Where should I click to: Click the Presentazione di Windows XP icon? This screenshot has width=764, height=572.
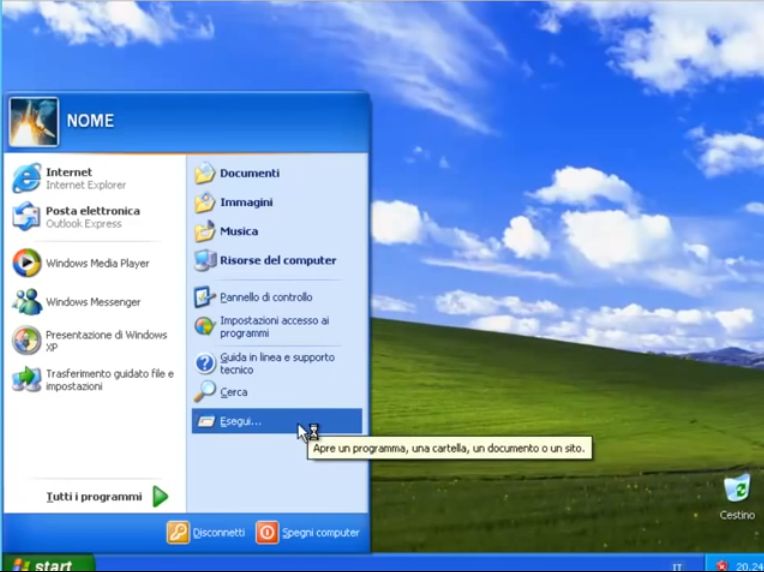[x=26, y=341]
